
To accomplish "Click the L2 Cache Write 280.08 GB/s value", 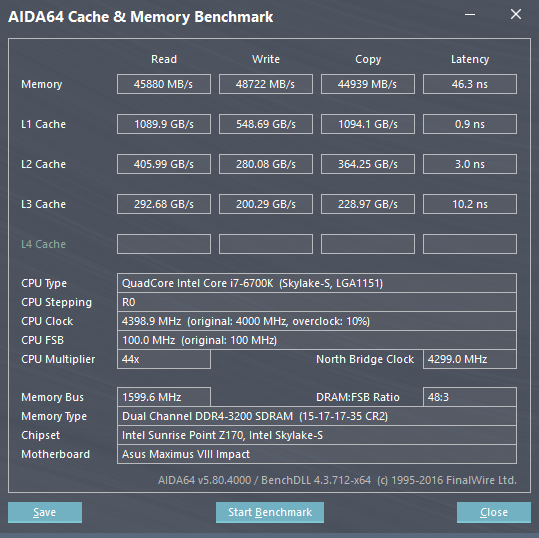I will pyautogui.click(x=266, y=164).
